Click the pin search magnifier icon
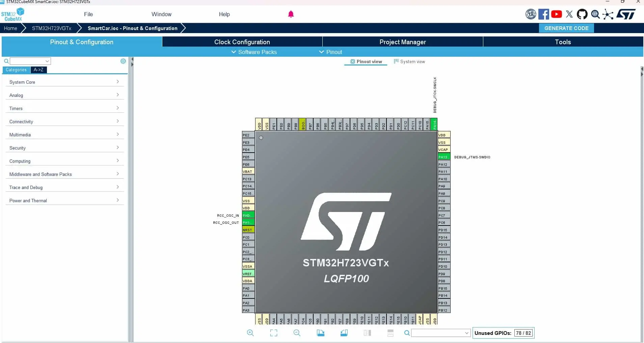 pos(407,333)
